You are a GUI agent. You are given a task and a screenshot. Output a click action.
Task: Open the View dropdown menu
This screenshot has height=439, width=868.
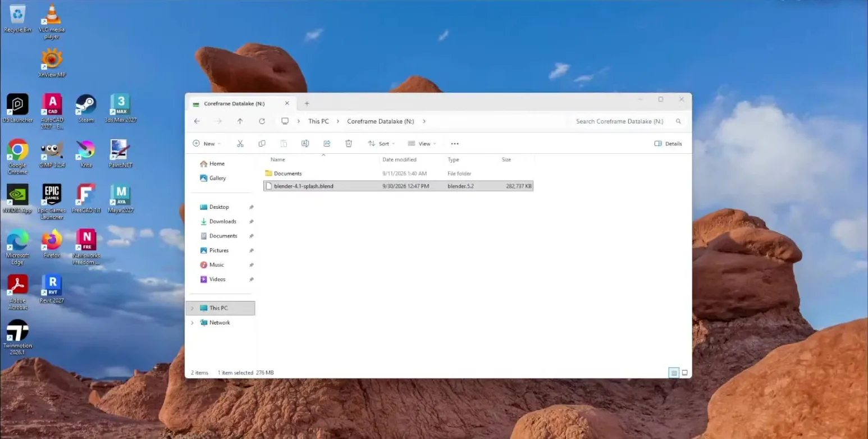click(x=422, y=144)
